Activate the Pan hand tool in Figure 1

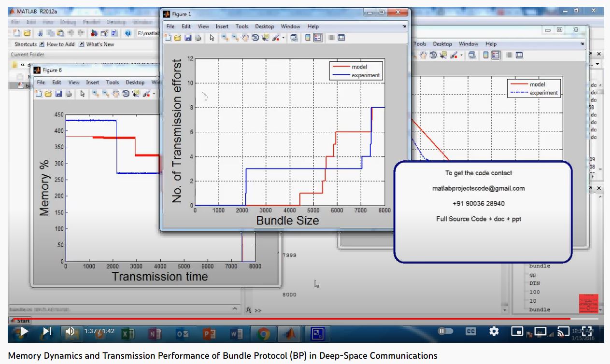(245, 38)
